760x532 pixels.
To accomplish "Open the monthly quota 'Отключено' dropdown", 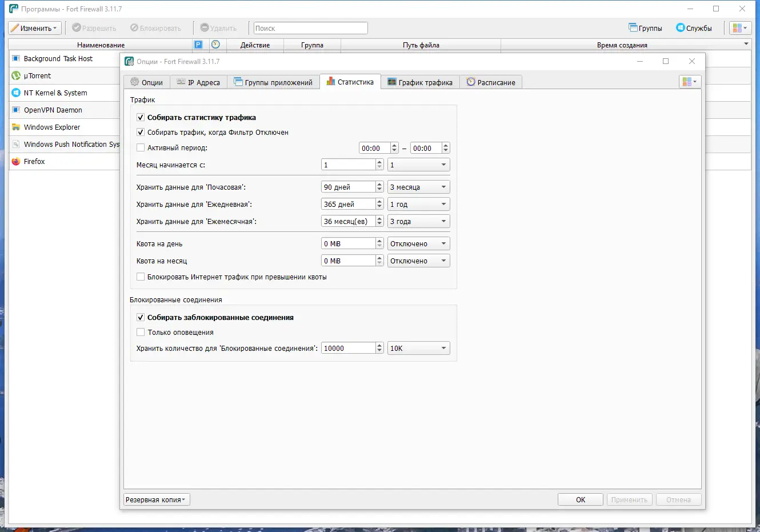I will [x=419, y=261].
